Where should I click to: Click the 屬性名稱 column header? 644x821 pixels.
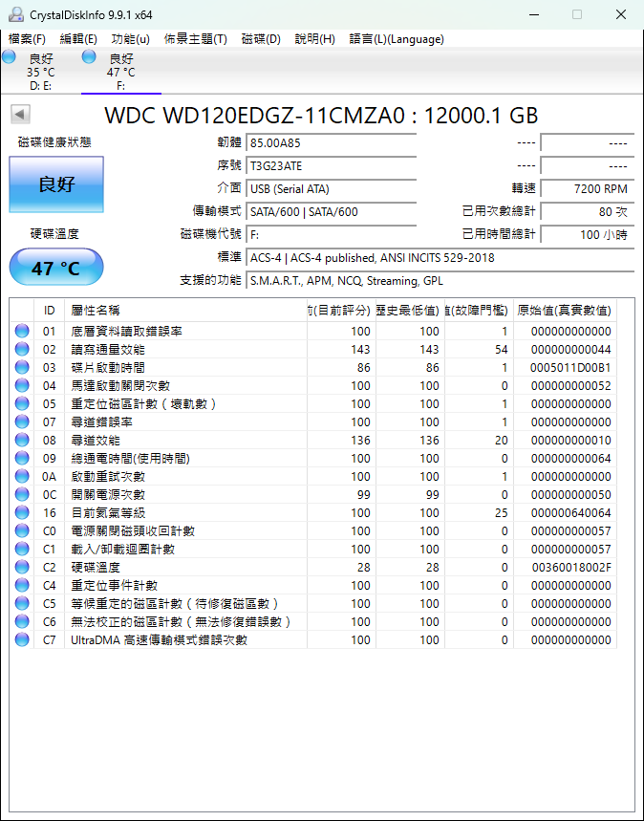coord(185,311)
